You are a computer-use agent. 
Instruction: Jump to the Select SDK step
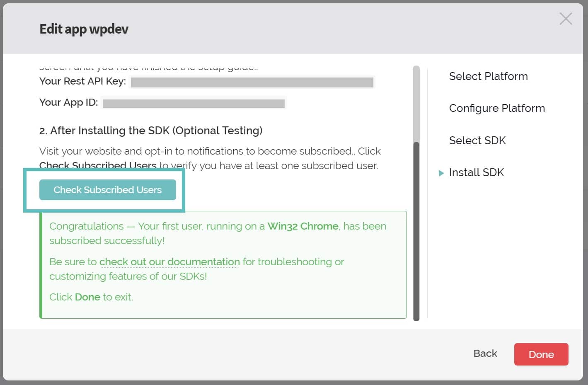pyautogui.click(x=477, y=140)
